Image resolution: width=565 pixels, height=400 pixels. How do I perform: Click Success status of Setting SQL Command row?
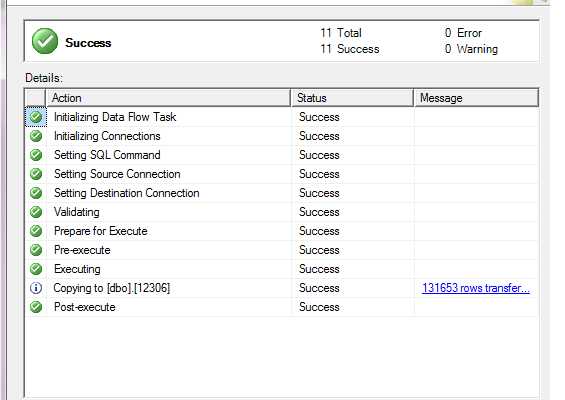319,155
